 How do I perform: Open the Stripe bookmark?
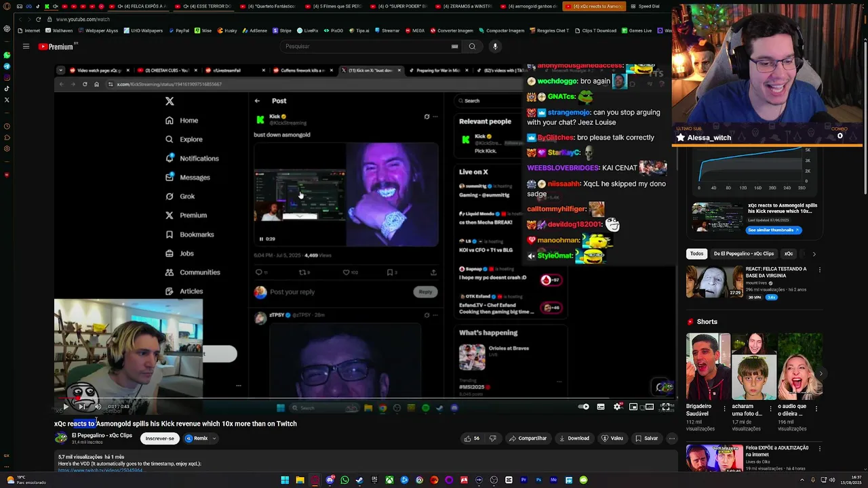pyautogui.click(x=282, y=30)
